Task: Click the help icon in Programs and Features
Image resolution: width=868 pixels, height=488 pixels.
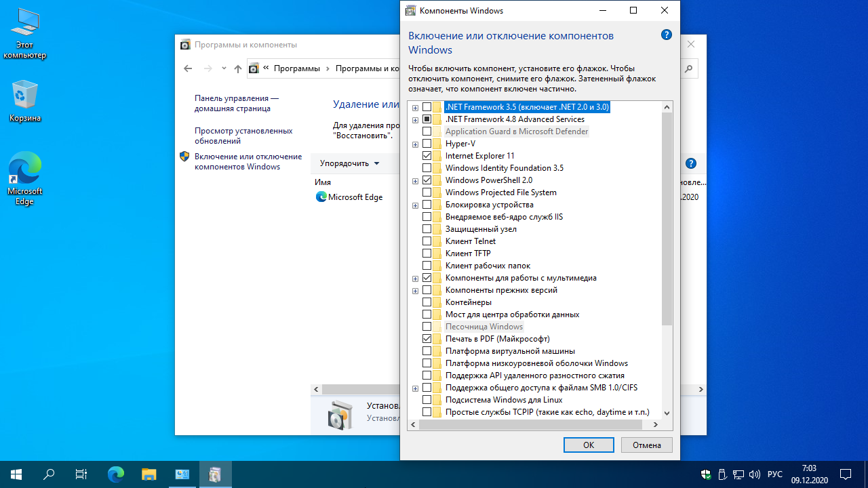Action: click(x=691, y=163)
